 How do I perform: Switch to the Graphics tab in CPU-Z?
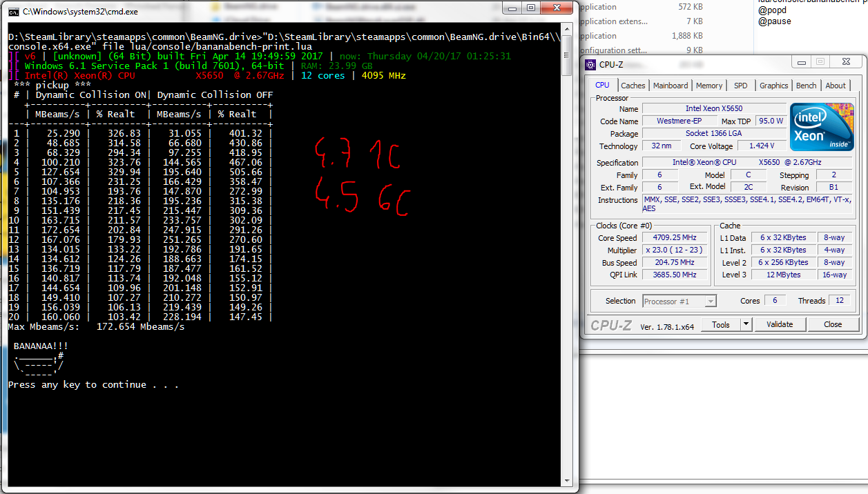[773, 86]
